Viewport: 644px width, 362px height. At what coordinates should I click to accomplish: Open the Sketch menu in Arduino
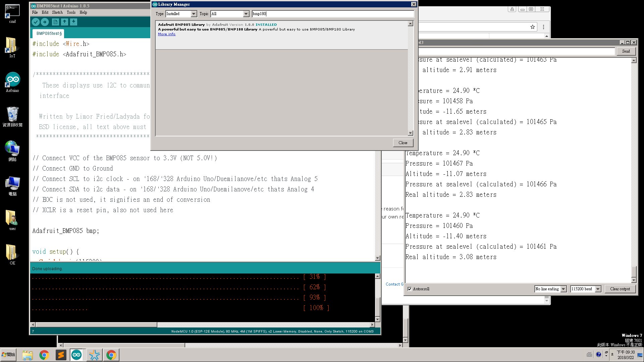(x=57, y=12)
